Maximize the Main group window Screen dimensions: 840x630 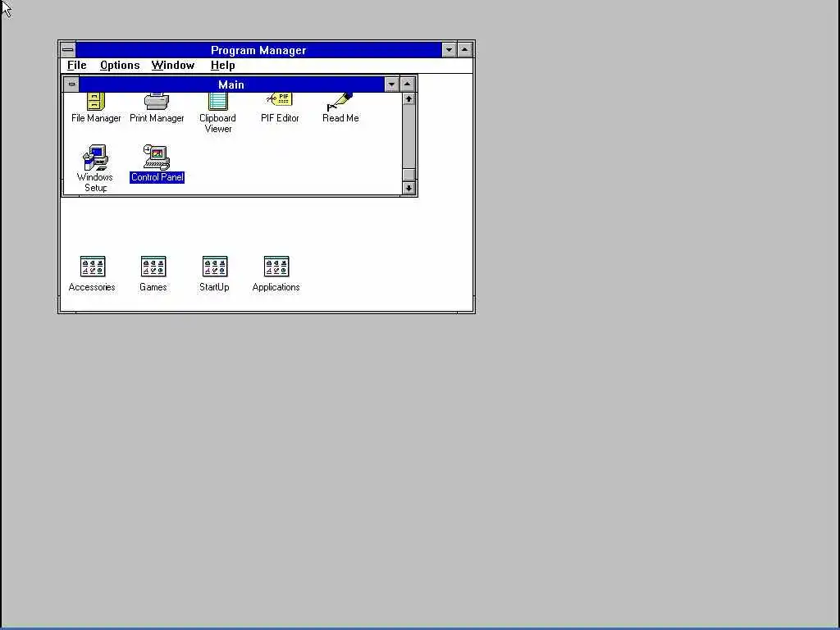click(x=407, y=84)
